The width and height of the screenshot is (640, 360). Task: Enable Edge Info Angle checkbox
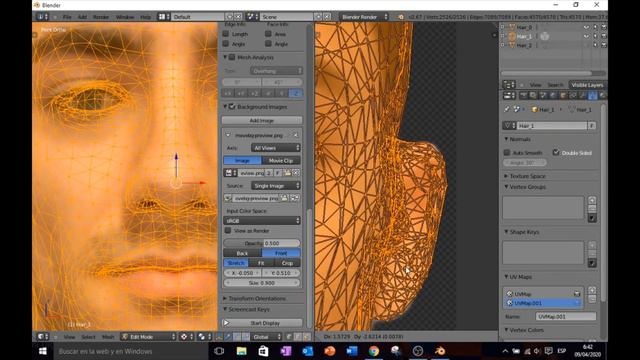point(226,44)
